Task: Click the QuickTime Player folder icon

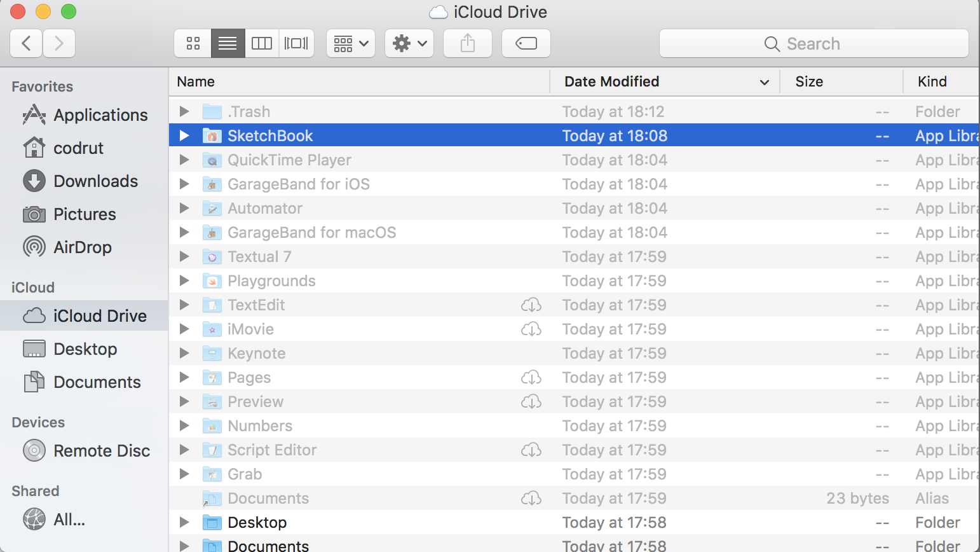Action: point(212,160)
